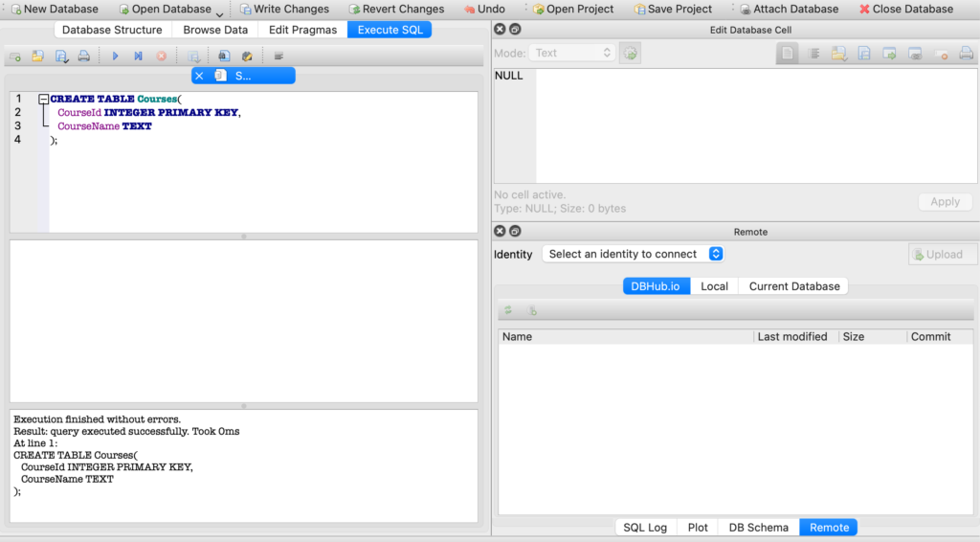The width and height of the screenshot is (980, 542).
Task: Click Open Project in main toolbar
Action: click(573, 10)
